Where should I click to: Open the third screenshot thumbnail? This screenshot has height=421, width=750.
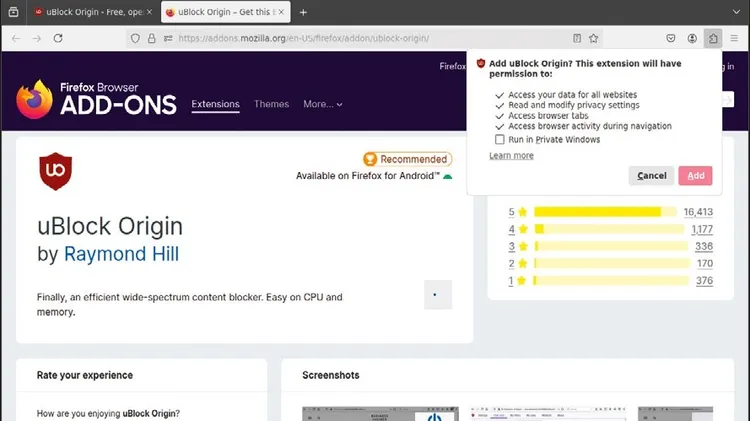(x=675, y=414)
